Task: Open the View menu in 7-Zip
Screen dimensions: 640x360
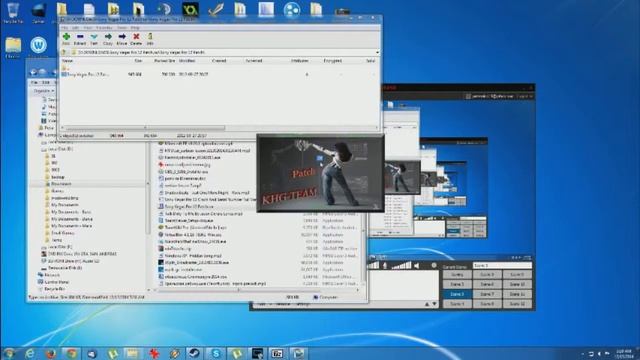Action: pyautogui.click(x=87, y=27)
